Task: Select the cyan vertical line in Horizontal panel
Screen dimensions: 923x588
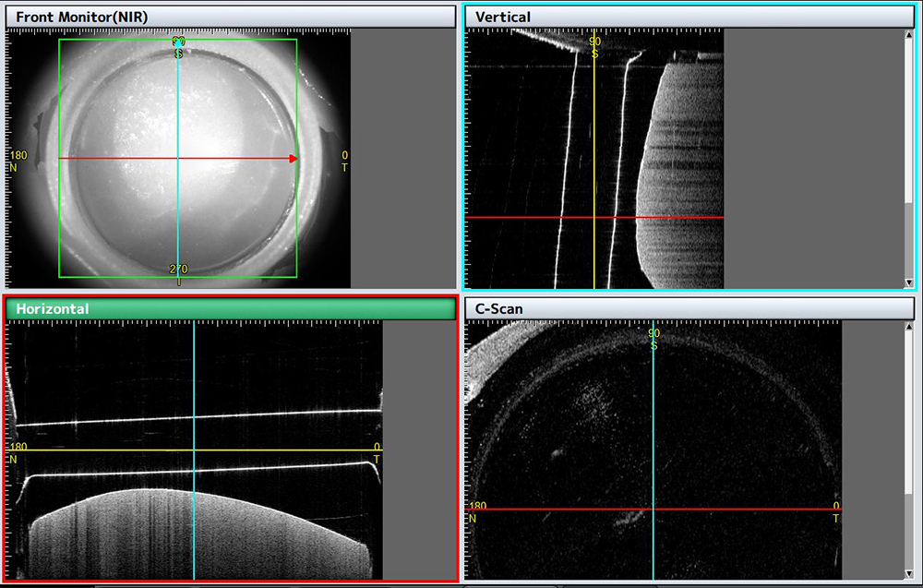Action: coord(194,450)
